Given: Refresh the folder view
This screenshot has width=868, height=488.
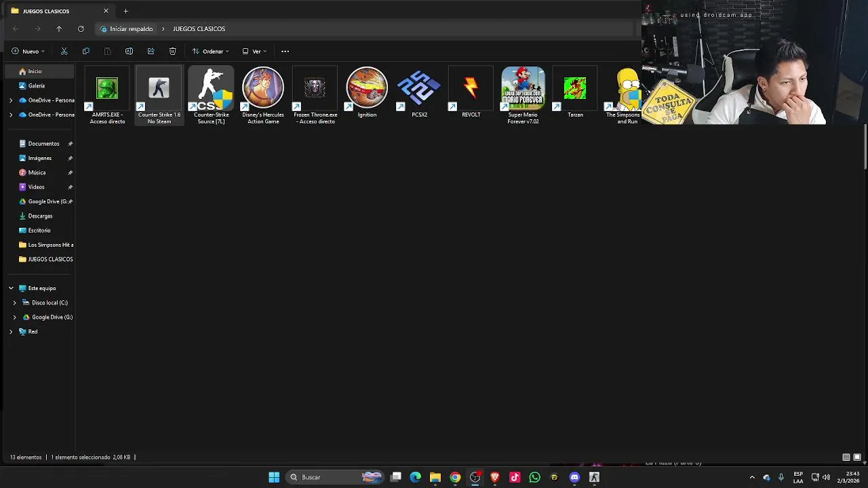Looking at the screenshot, I should click(x=81, y=29).
